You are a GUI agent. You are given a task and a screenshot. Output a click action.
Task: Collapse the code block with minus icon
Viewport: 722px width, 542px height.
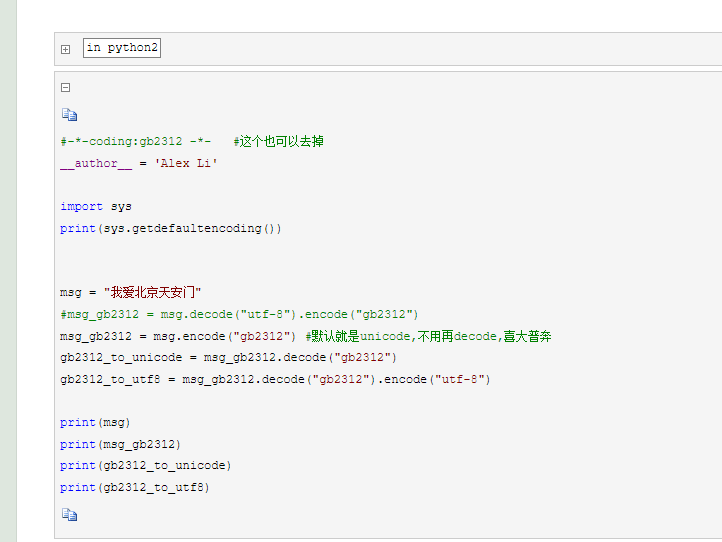coord(65,87)
